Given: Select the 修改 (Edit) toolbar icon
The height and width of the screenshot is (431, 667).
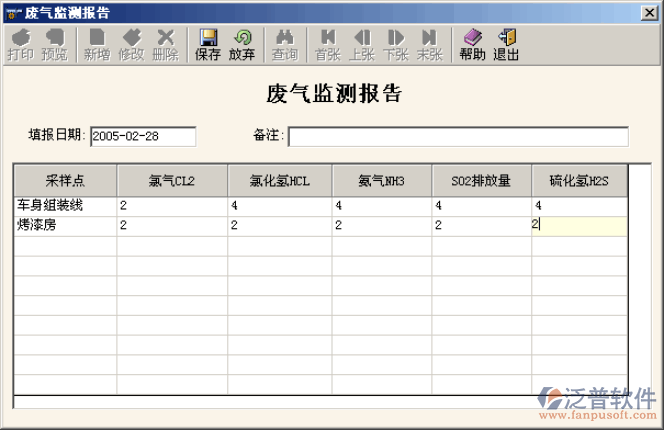Looking at the screenshot, I should pyautogui.click(x=131, y=45).
